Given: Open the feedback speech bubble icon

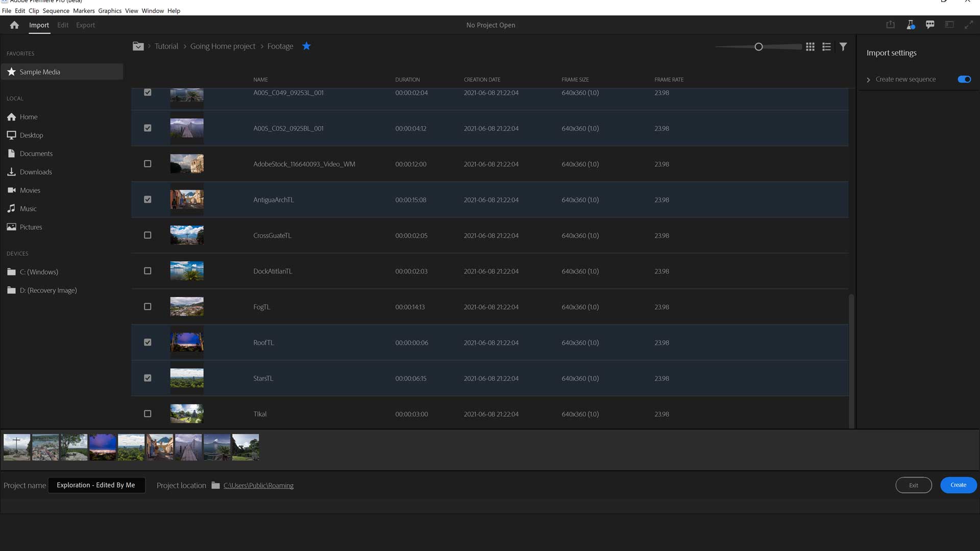Looking at the screenshot, I should [x=930, y=24].
